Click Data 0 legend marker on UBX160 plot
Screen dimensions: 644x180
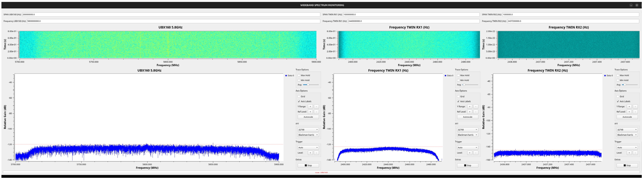[286, 75]
